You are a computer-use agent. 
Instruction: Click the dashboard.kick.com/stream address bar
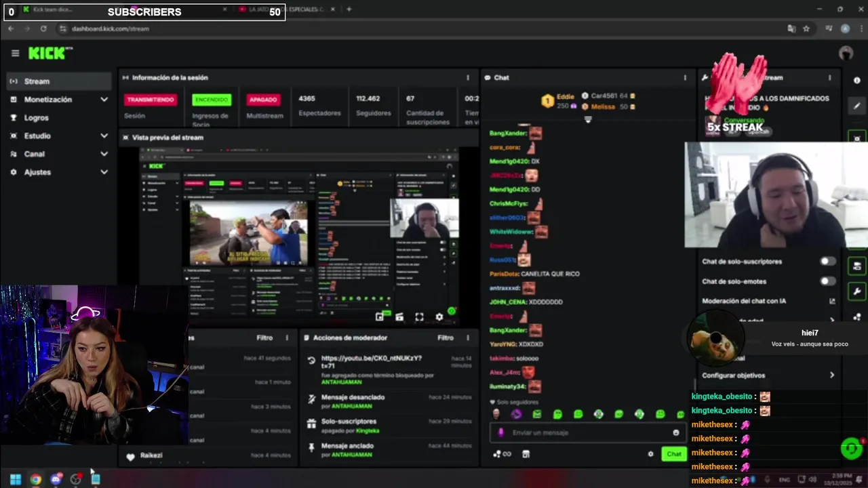coord(110,28)
